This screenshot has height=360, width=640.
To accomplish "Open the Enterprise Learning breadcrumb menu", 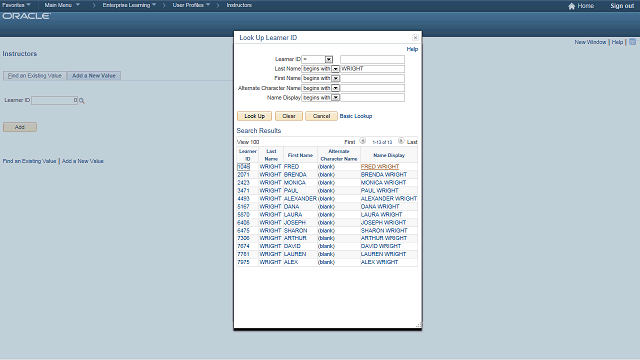I will 129,5.
